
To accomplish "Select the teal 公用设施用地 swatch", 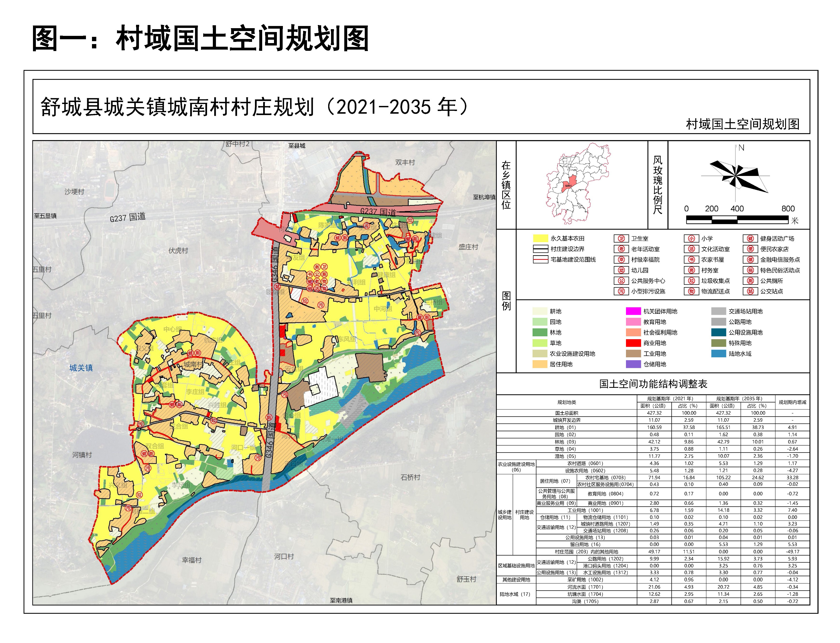I will click(x=719, y=332).
